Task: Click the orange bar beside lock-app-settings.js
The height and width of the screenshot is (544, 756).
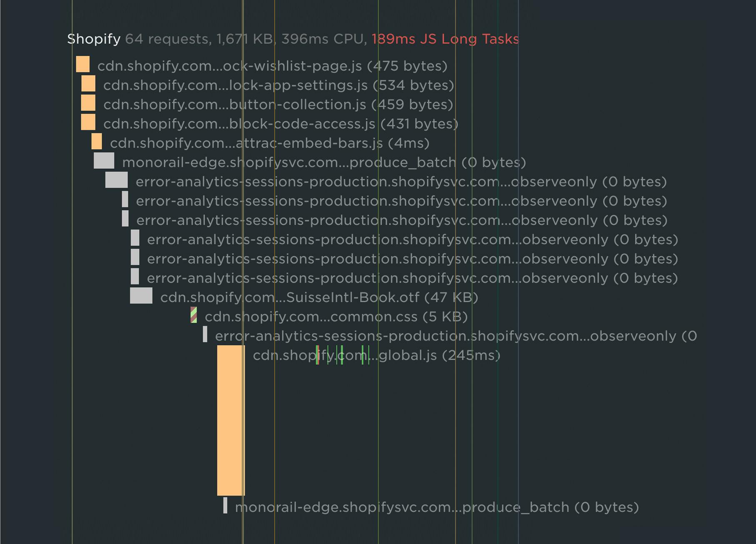Action: (88, 84)
